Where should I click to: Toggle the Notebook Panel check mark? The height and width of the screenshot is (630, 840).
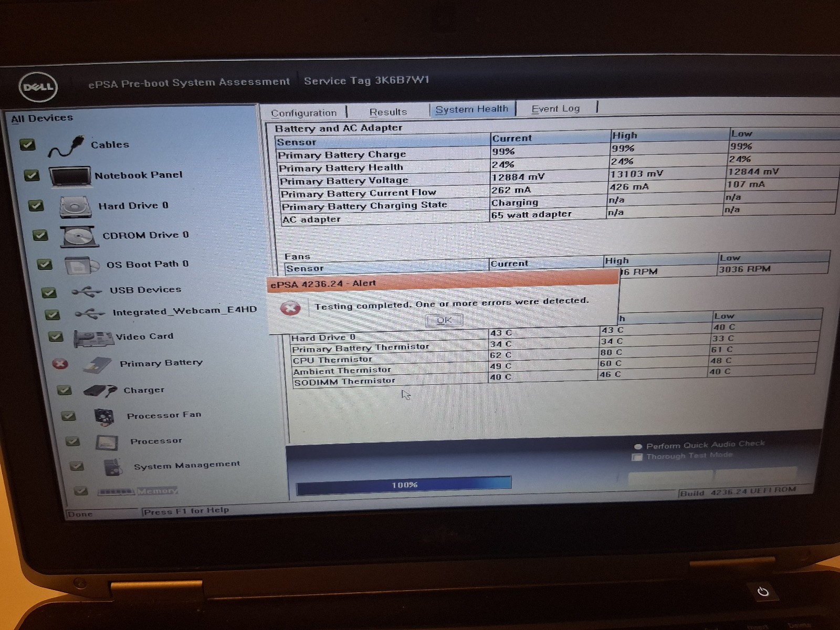(x=31, y=175)
